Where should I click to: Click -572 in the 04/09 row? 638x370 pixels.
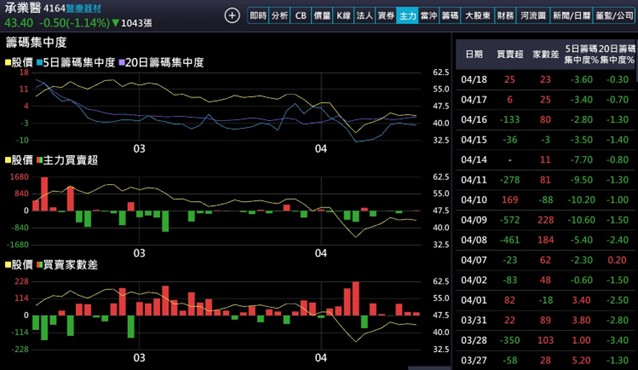(x=510, y=220)
